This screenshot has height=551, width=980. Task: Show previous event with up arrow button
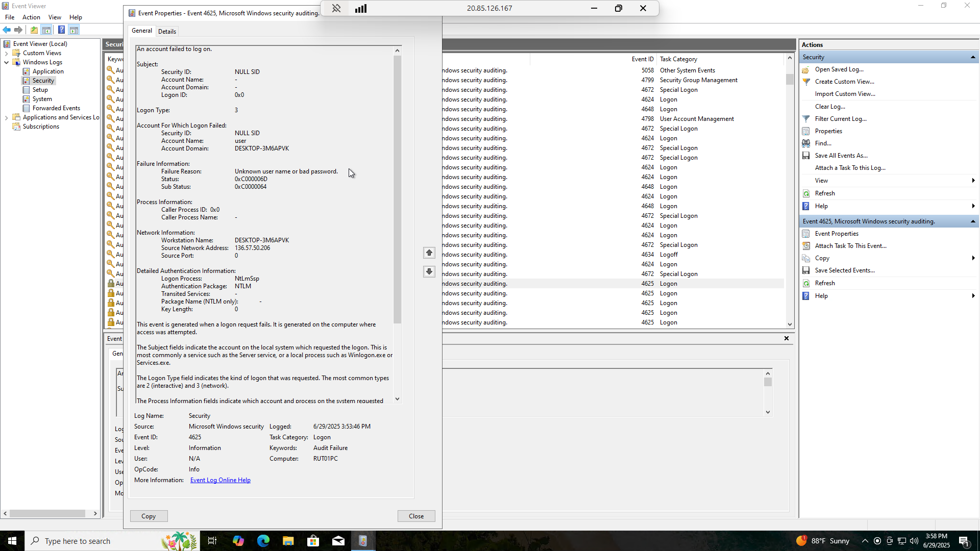tap(429, 253)
